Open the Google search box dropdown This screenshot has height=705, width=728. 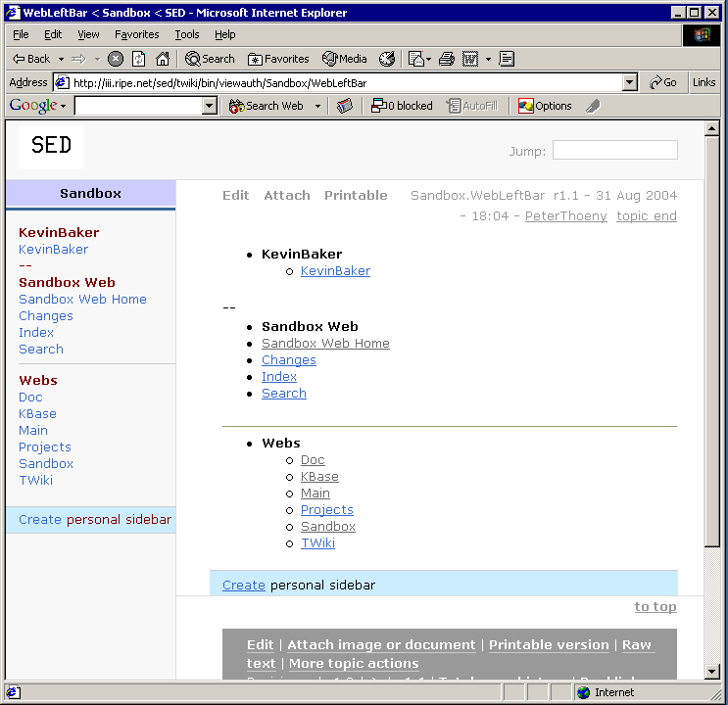[210, 106]
